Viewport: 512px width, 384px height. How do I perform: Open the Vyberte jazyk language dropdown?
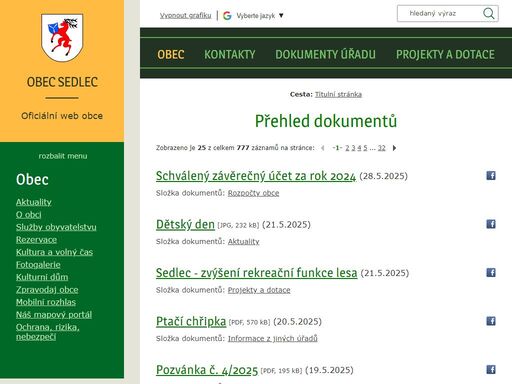[260, 16]
